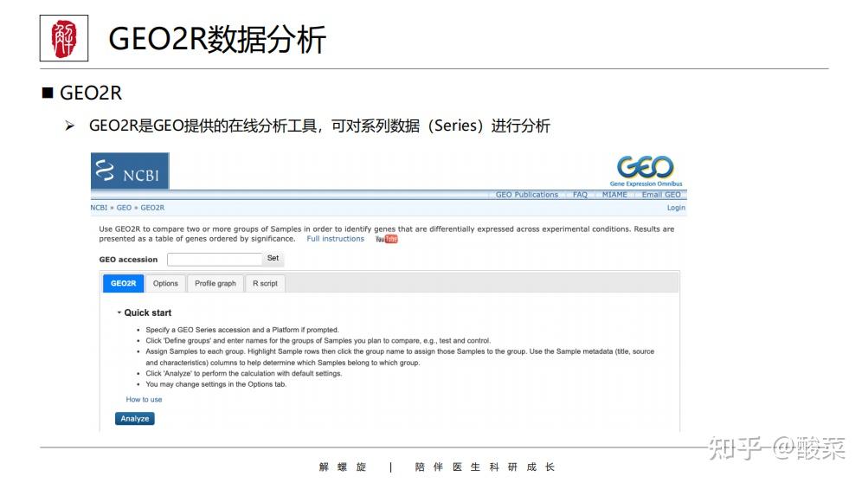Focus the GEO accession input field
The width and height of the screenshot is (868, 483).
(x=215, y=259)
